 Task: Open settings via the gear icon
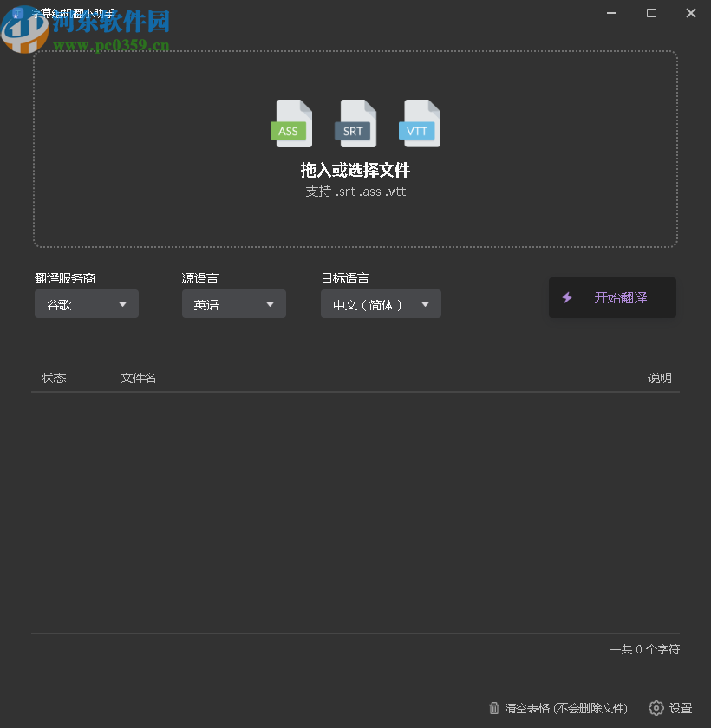tap(656, 708)
